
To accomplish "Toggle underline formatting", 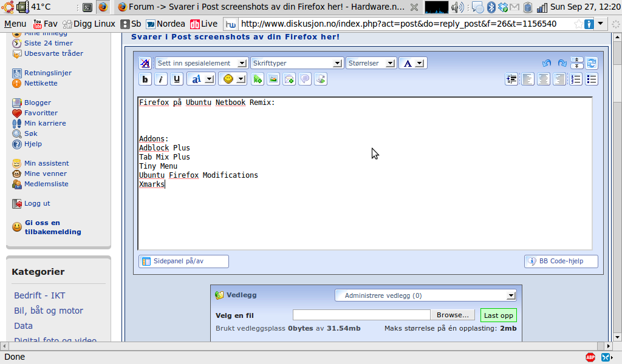I will [x=177, y=79].
